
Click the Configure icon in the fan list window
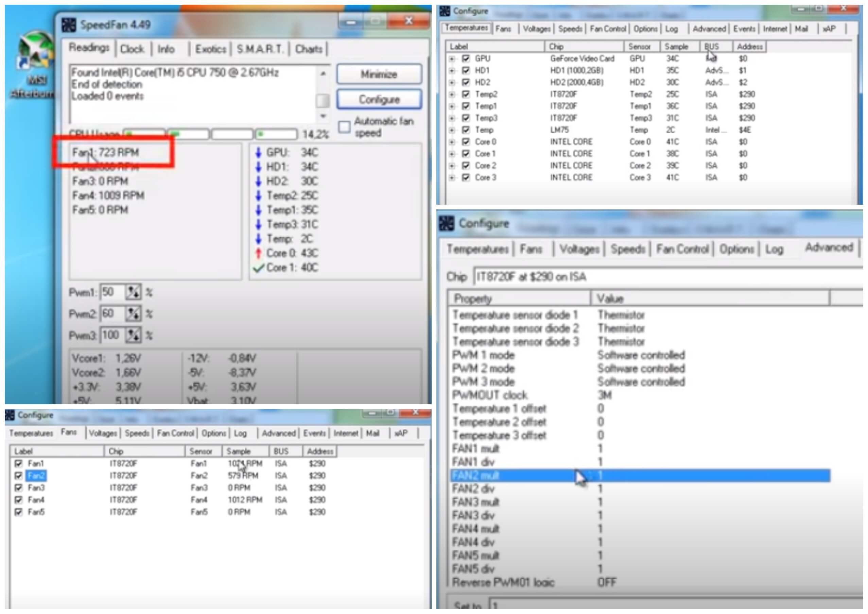[x=10, y=415]
